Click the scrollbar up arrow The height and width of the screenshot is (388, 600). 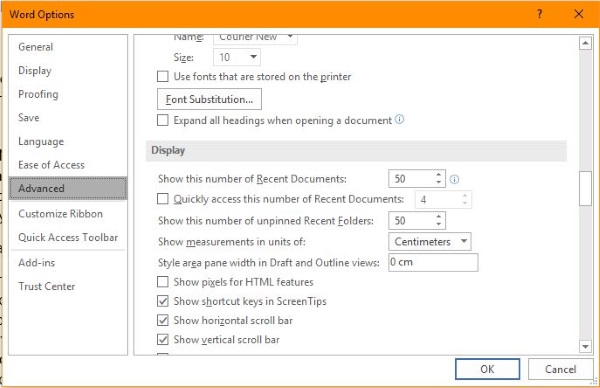(585, 43)
